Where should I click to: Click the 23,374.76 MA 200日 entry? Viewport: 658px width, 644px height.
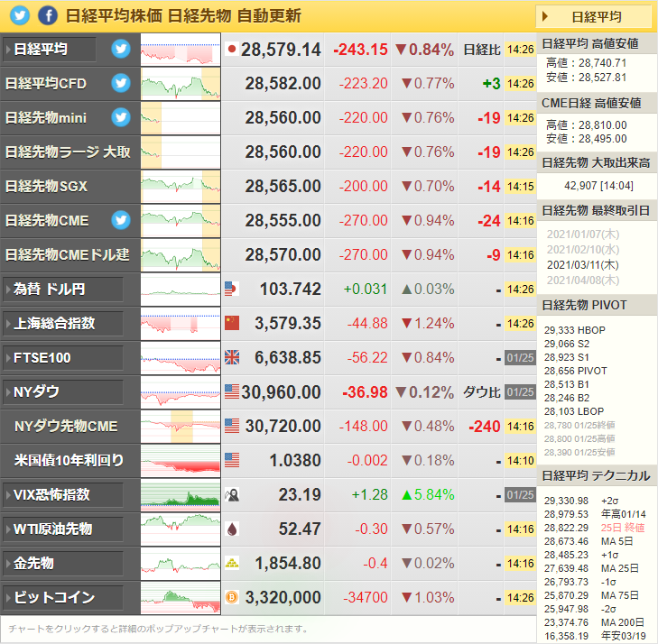click(x=594, y=622)
